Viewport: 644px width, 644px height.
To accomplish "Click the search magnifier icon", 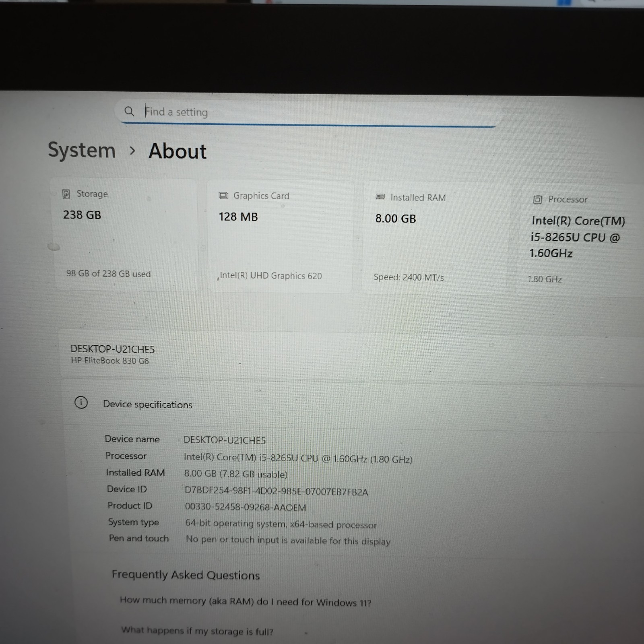I will coord(129,111).
